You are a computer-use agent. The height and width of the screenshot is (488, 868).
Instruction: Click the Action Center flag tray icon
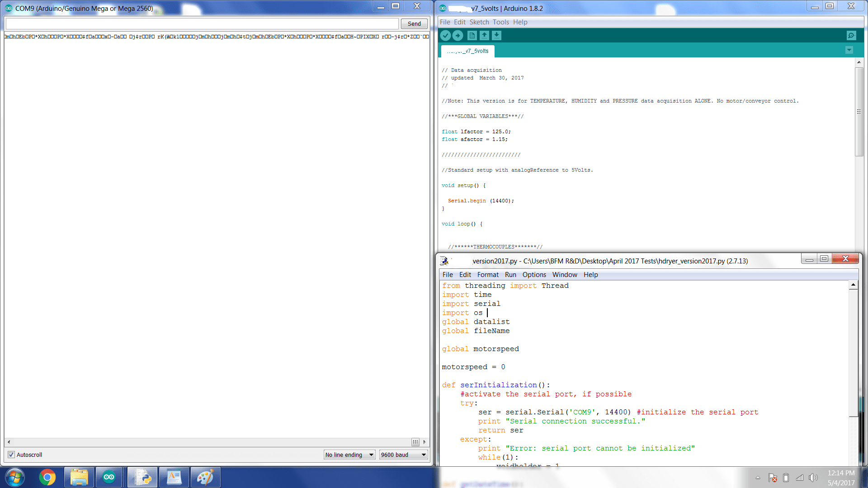click(773, 478)
